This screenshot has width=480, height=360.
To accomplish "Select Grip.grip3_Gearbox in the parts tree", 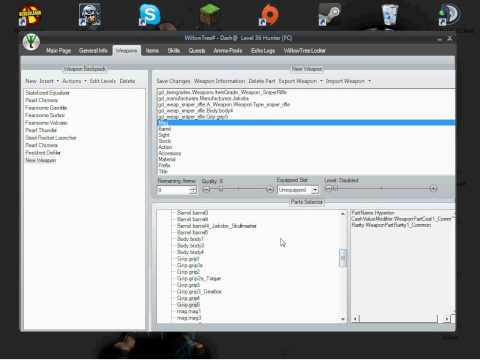I will (199, 292).
